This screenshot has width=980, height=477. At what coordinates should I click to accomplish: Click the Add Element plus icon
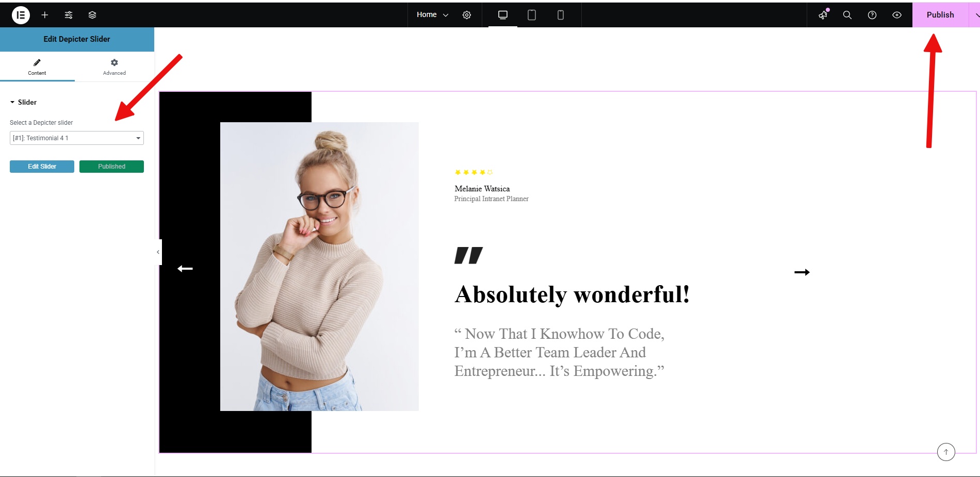(45, 15)
